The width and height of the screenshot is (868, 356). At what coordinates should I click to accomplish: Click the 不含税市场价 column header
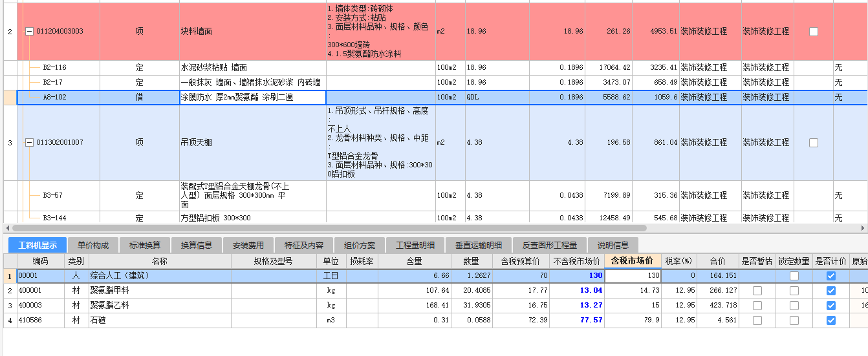click(576, 261)
